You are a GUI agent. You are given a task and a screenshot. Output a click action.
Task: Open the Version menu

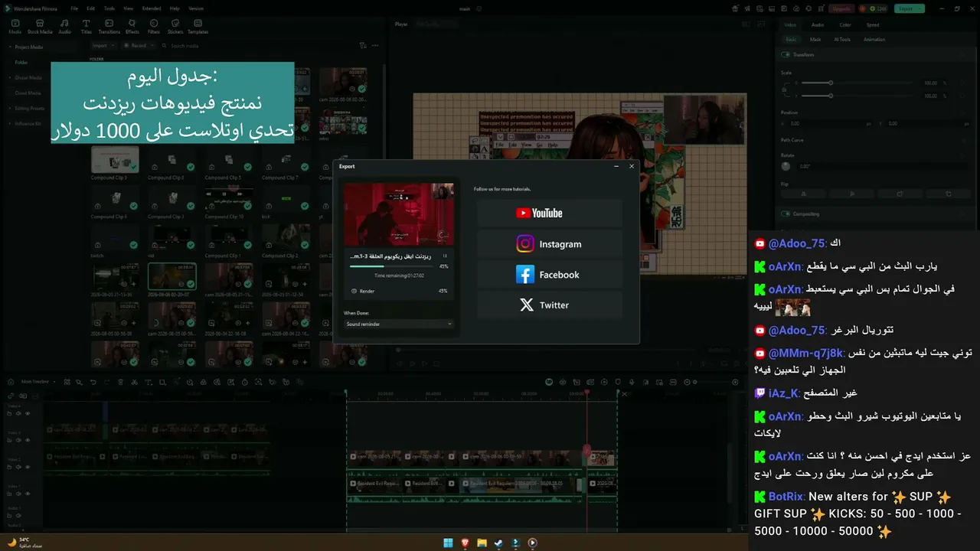tap(196, 8)
